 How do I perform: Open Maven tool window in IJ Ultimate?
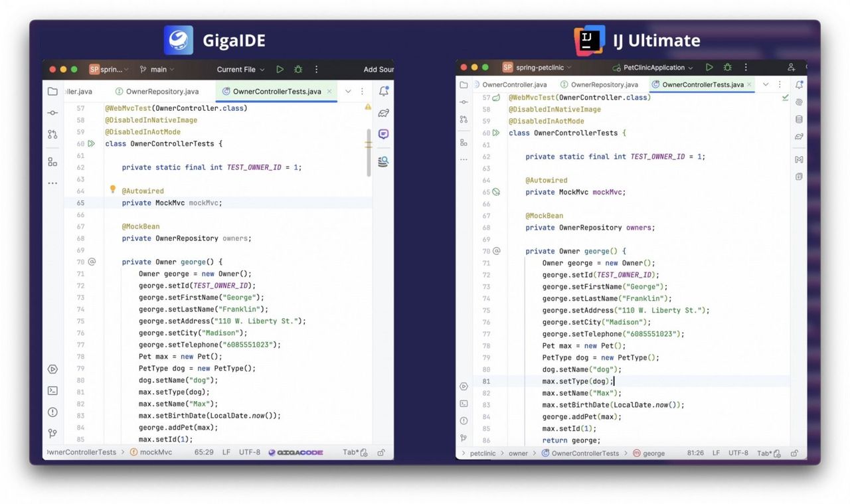pyautogui.click(x=799, y=159)
